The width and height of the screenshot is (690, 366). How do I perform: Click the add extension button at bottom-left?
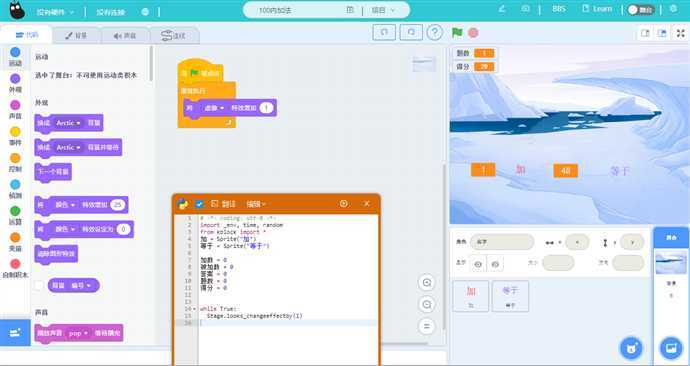pos(15,333)
